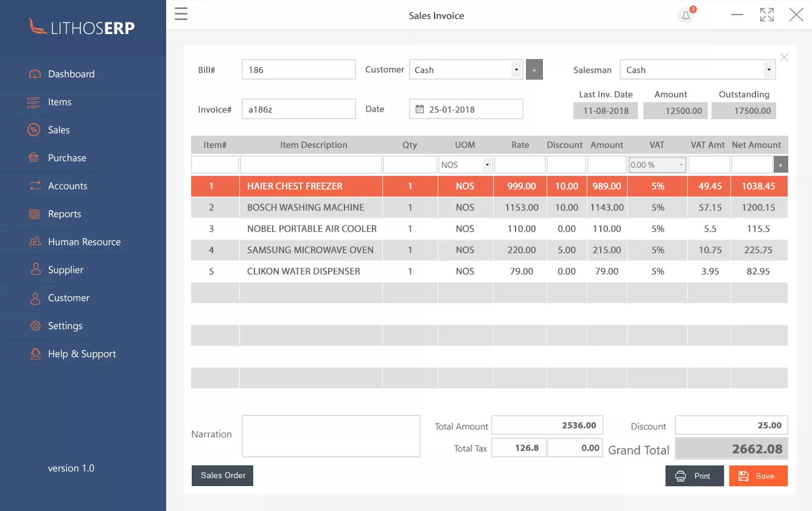Open the Items menu
812x511 pixels.
pos(83,102)
